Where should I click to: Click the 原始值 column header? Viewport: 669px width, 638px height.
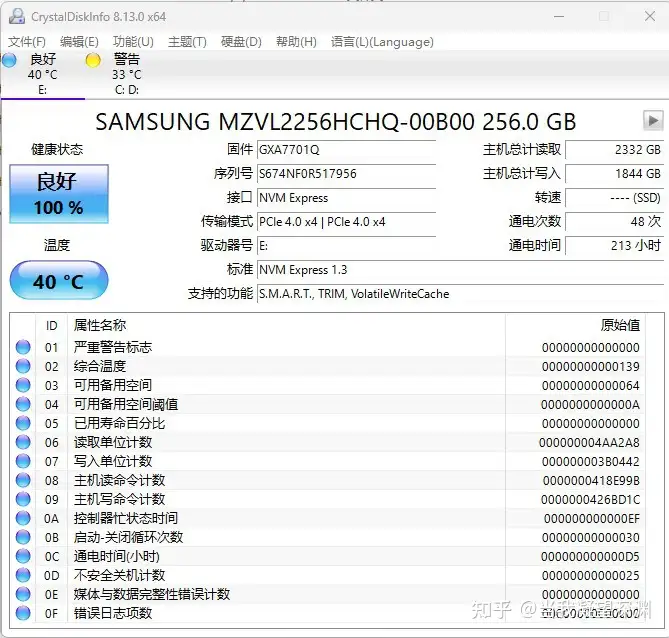point(575,326)
